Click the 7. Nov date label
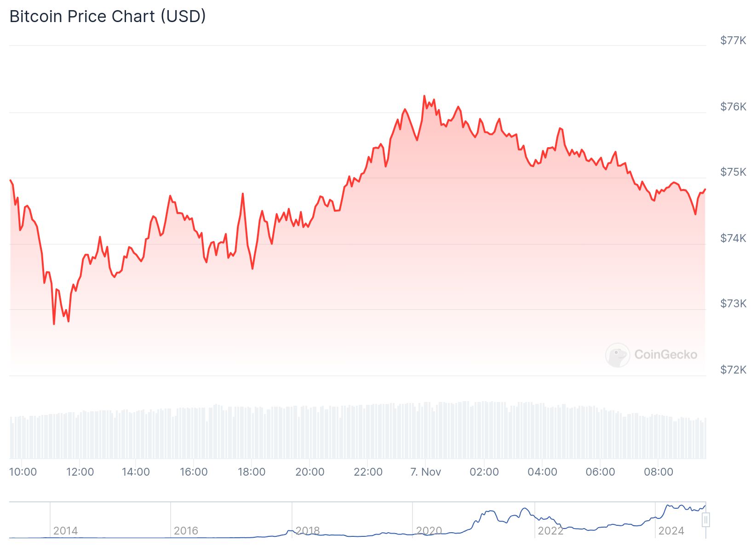This screenshot has height=552, width=756. 425,472
